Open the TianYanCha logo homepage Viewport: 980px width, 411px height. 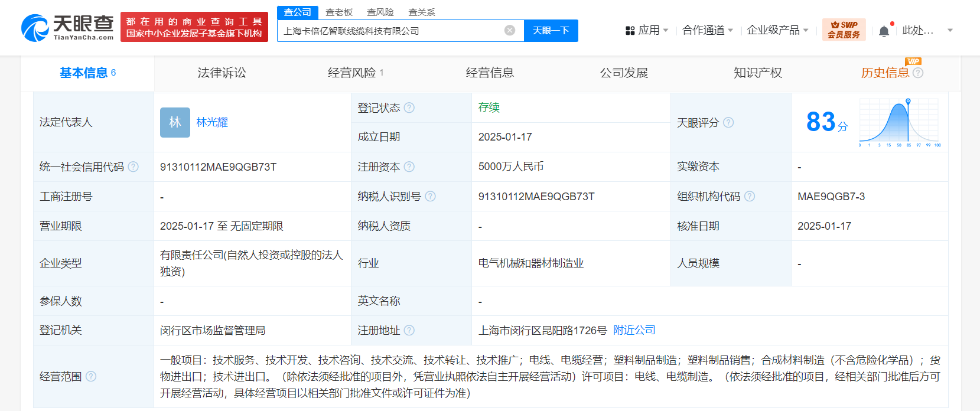pyautogui.click(x=67, y=28)
